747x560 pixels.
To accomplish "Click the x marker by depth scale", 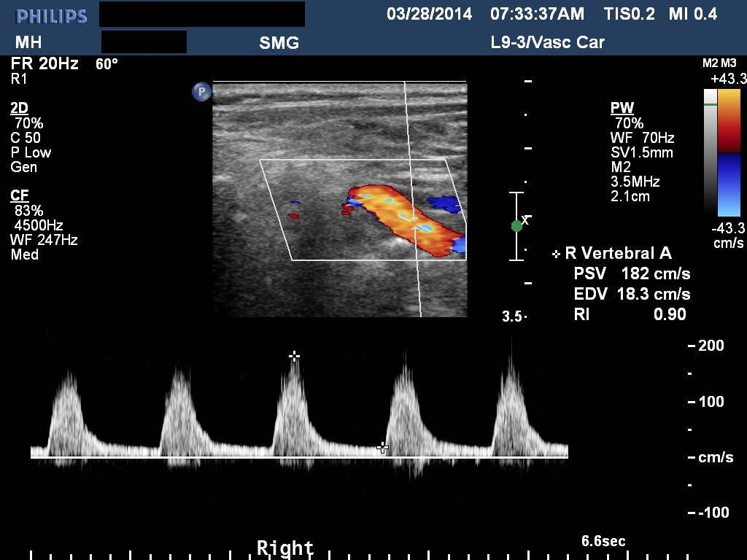I will point(526,219).
